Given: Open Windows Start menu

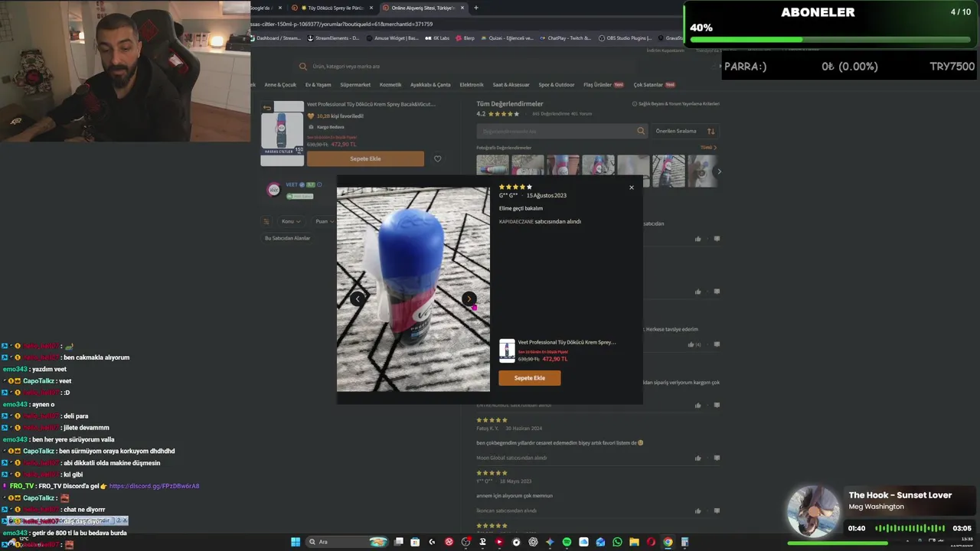Looking at the screenshot, I should point(296,542).
